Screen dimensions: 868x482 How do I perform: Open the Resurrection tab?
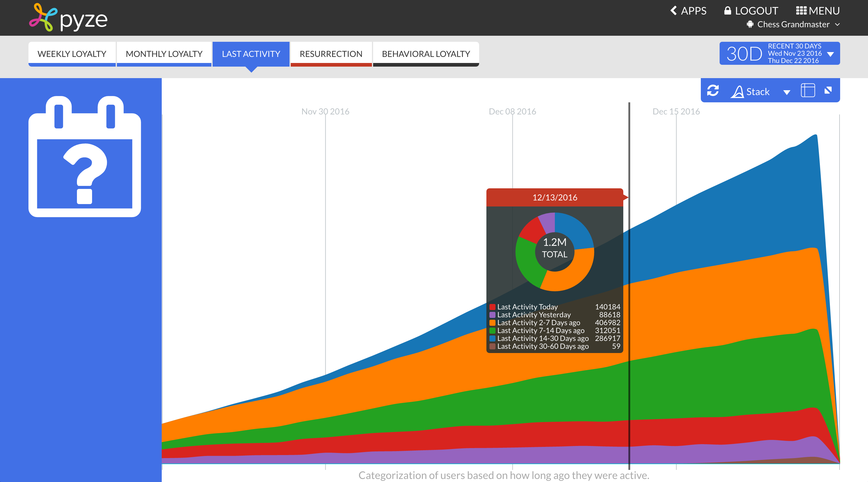331,54
